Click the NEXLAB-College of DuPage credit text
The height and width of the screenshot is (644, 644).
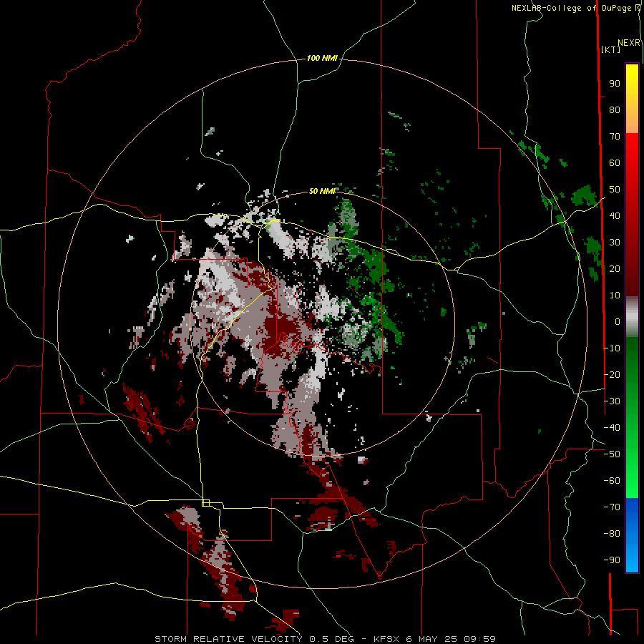click(x=572, y=8)
